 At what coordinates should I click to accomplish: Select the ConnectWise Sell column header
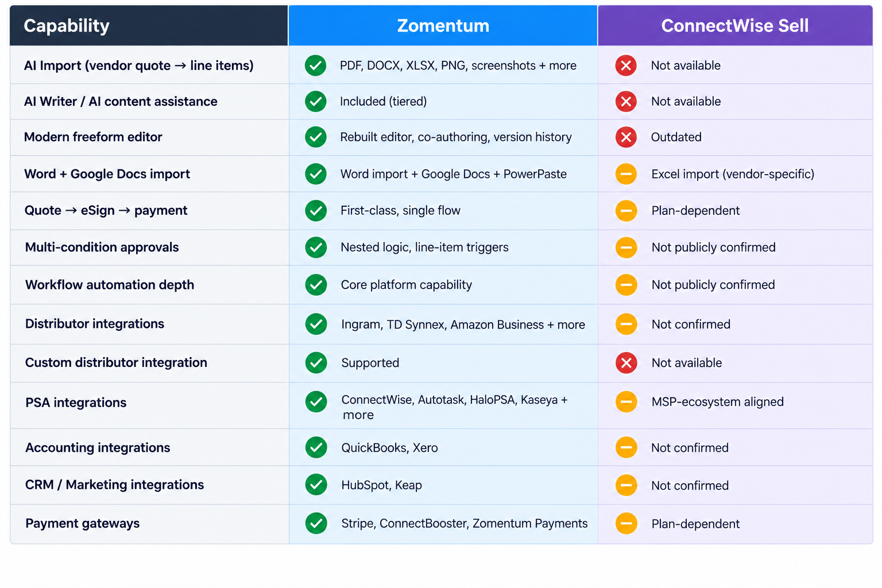735,25
